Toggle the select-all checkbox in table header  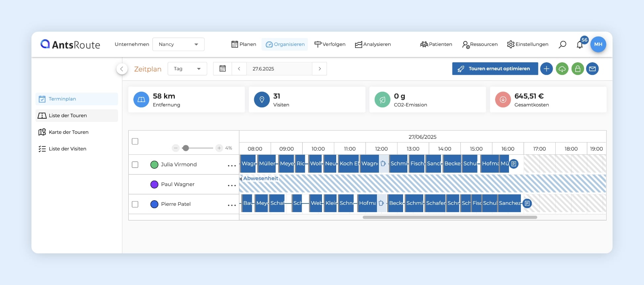pos(135,142)
